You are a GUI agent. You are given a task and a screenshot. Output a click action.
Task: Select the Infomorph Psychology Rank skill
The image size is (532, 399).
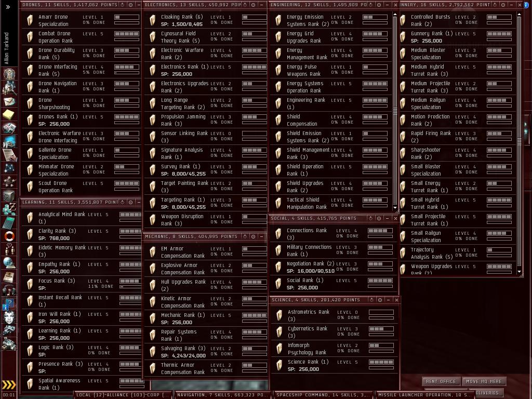pos(334,349)
